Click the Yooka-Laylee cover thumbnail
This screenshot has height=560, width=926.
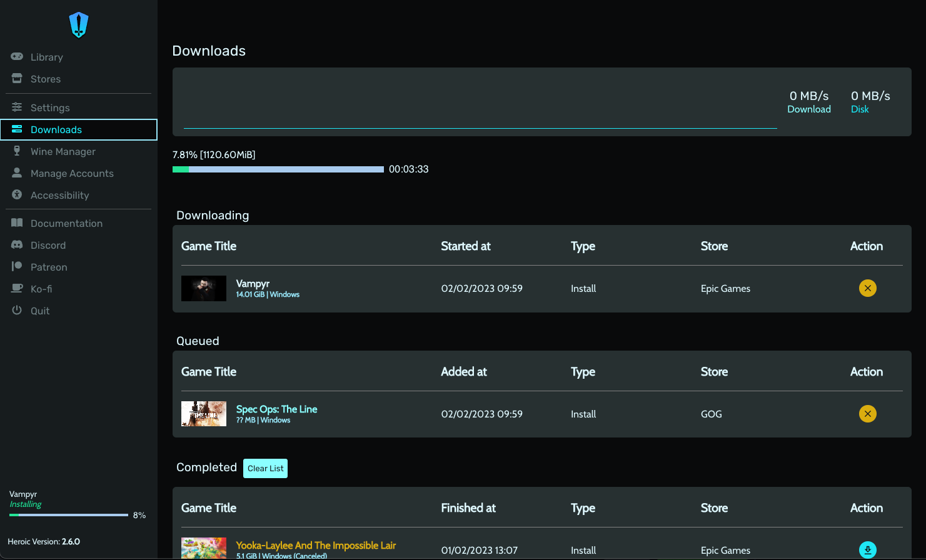[204, 548]
